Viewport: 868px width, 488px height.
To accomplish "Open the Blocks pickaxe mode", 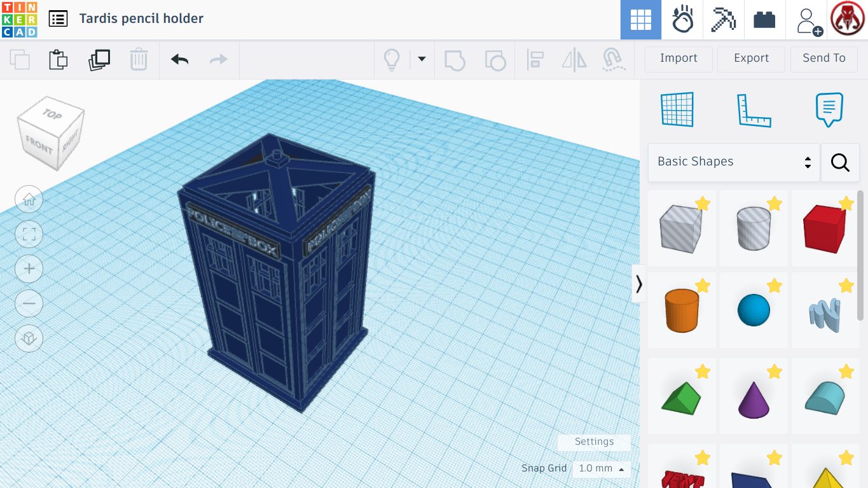I will 723,20.
